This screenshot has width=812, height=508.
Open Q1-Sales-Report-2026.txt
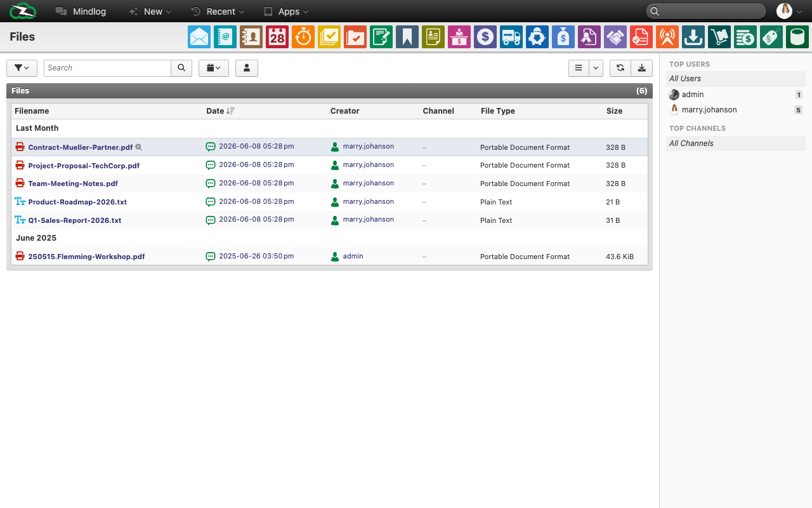[75, 220]
